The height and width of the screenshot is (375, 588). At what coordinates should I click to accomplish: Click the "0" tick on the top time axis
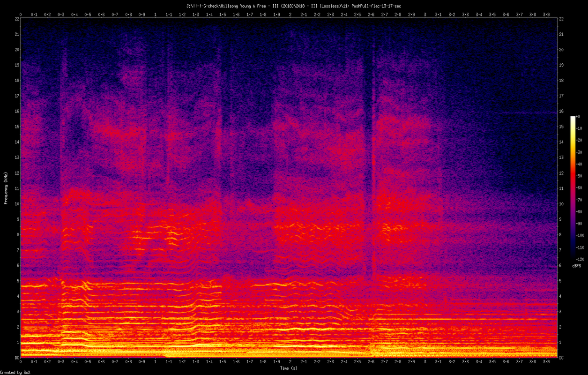coord(21,15)
